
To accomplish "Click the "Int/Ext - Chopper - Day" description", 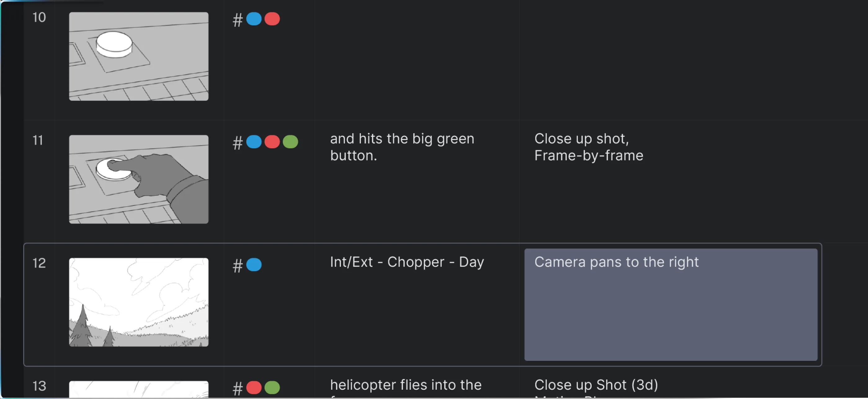I will 407,262.
